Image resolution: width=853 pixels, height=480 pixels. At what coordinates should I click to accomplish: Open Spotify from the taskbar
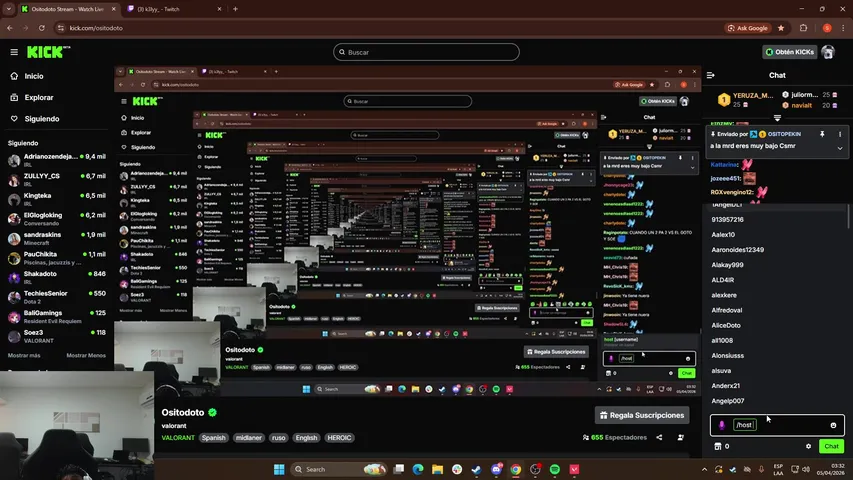pos(555,469)
